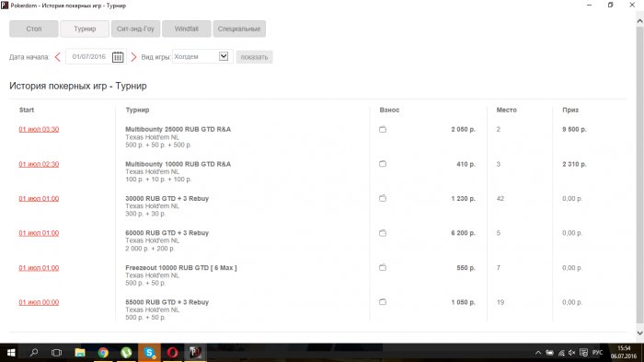The height and width of the screenshot is (362, 644).
Task: Open Skype from the taskbar
Action: point(149,353)
